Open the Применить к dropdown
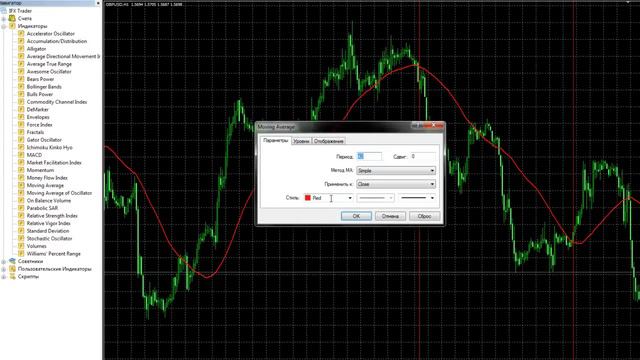This screenshot has height=360, width=640. pyautogui.click(x=396, y=184)
